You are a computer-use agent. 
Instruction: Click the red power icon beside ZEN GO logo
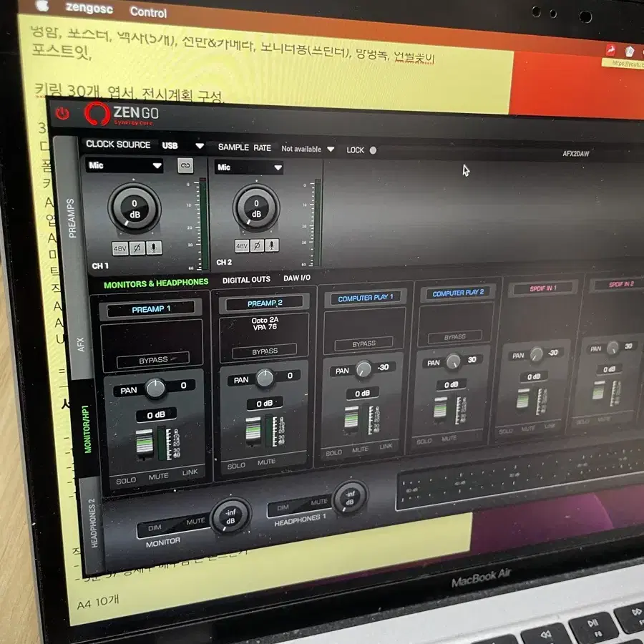62,113
